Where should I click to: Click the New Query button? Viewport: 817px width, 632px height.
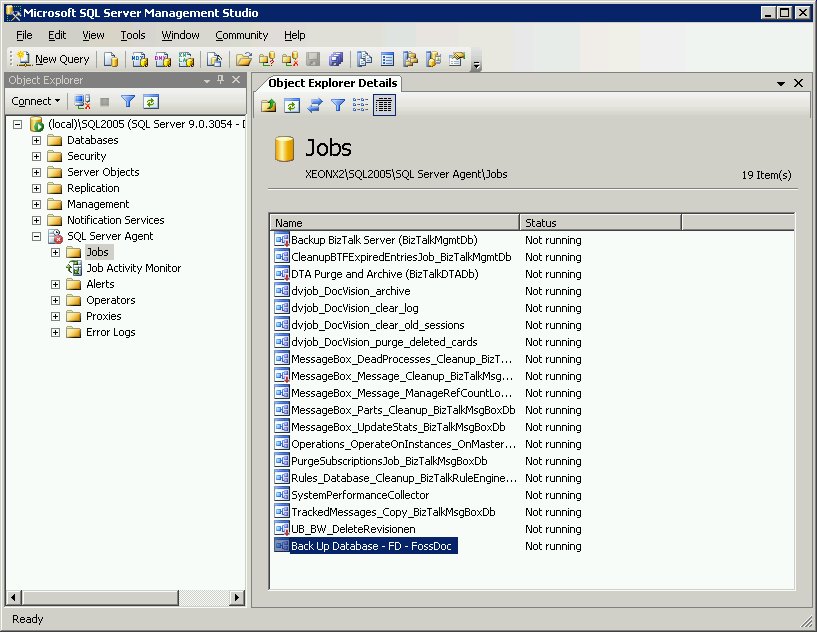[53, 59]
